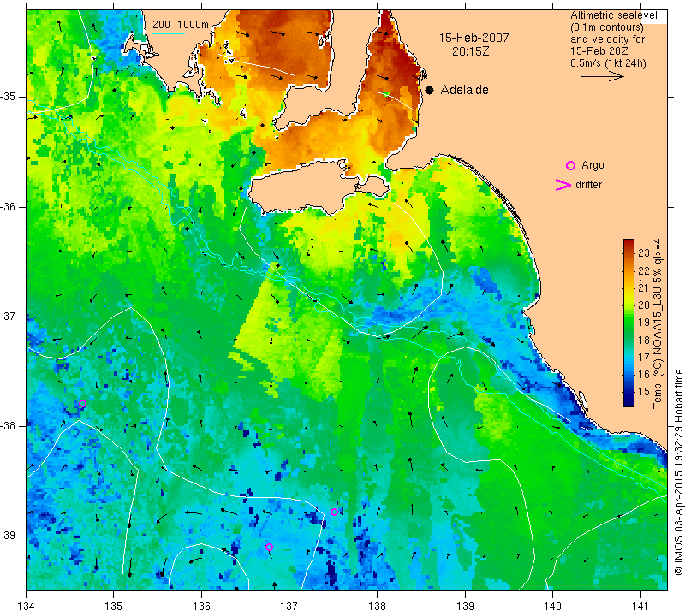Click the Adelaide city black dot marker
The image size is (685, 616).
pyautogui.click(x=430, y=90)
